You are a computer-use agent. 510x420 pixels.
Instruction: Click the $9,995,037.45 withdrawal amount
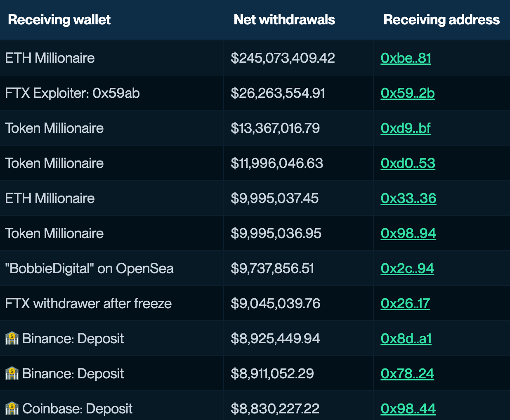pyautogui.click(x=275, y=198)
